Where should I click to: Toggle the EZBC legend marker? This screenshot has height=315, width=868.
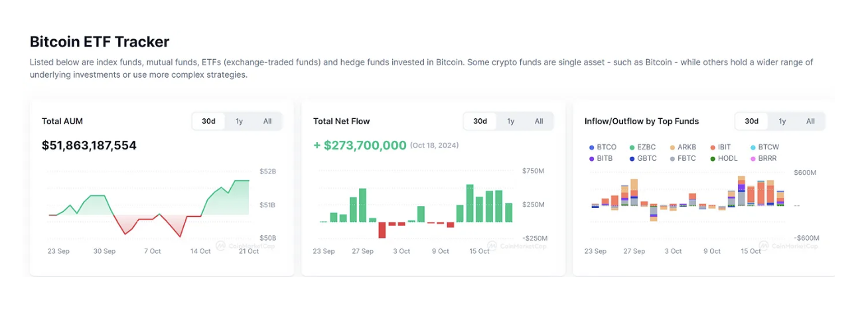tap(632, 148)
